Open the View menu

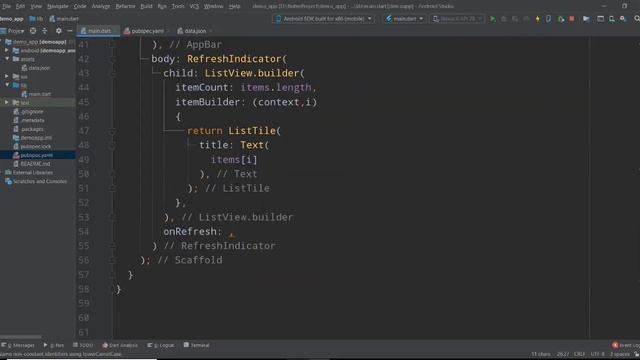pos(36,6)
